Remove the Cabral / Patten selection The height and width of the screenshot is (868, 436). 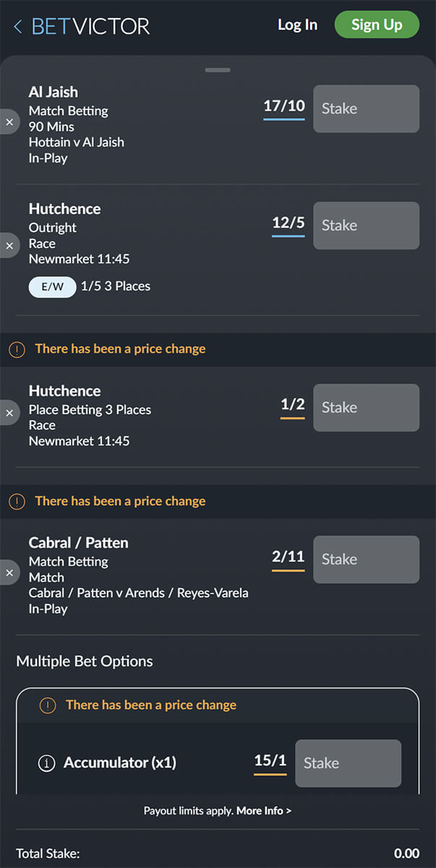9,573
